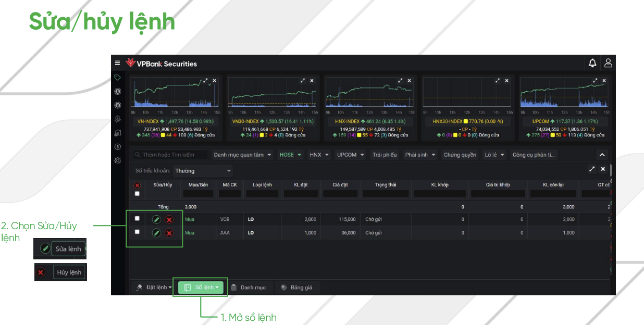This screenshot has height=325, width=644.
Task: Expand the HNX-INDEX chart
Action: [400, 81]
